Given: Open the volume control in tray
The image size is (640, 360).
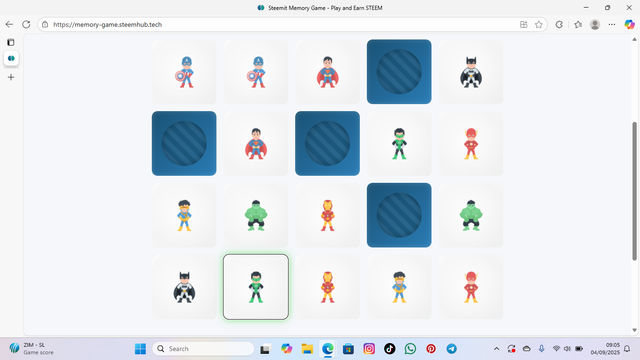Looking at the screenshot, I should pos(567,349).
